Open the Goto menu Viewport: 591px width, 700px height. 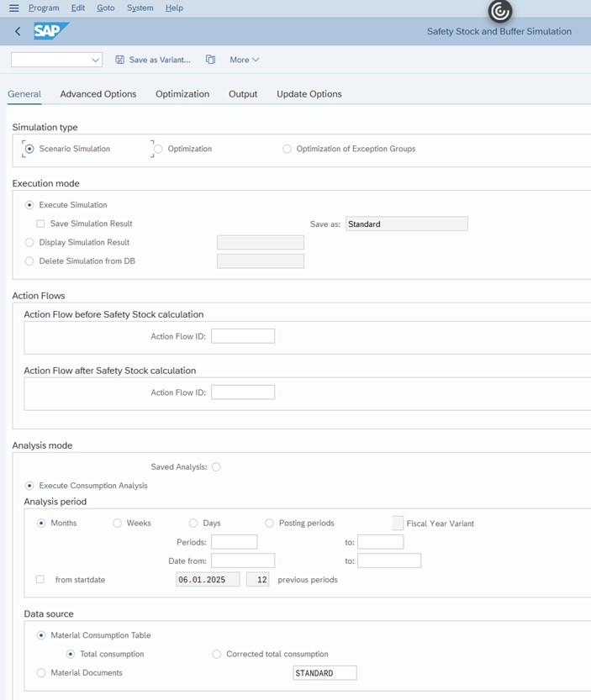tap(106, 8)
